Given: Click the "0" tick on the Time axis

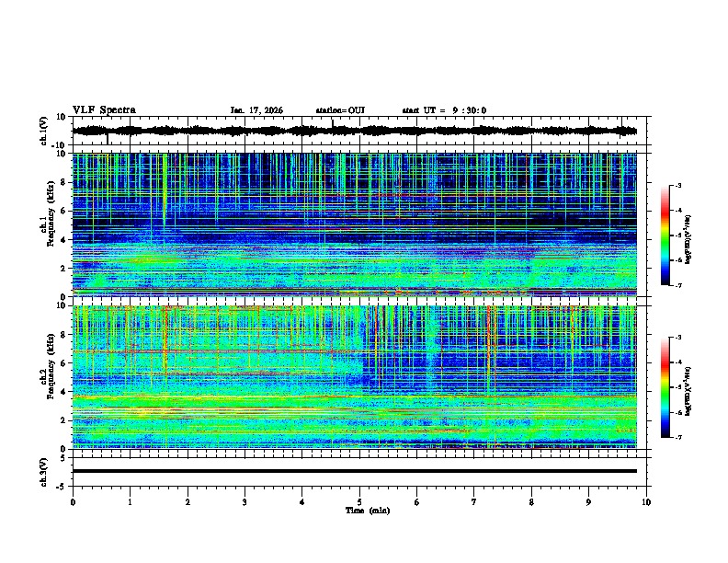Looking at the screenshot, I should coord(73,502).
